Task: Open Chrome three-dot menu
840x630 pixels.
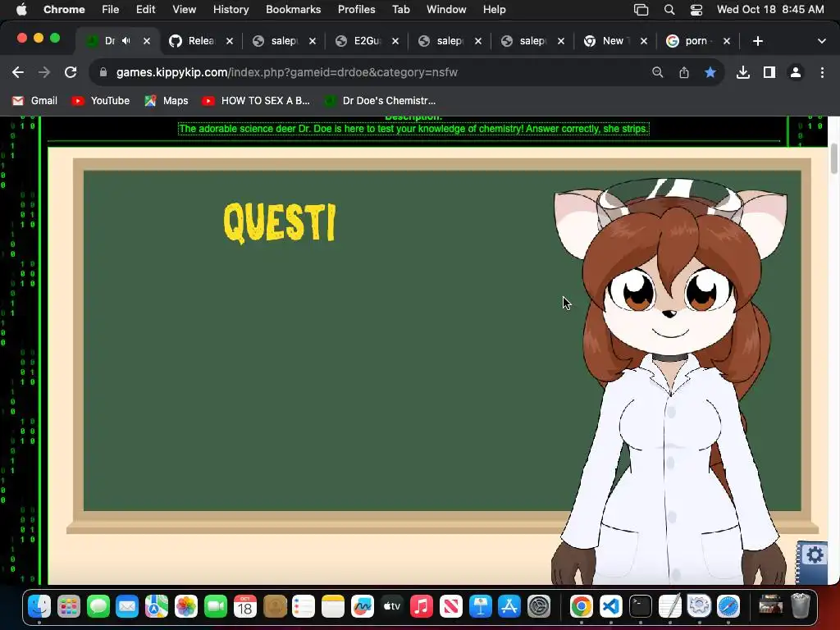Action: pyautogui.click(x=822, y=72)
